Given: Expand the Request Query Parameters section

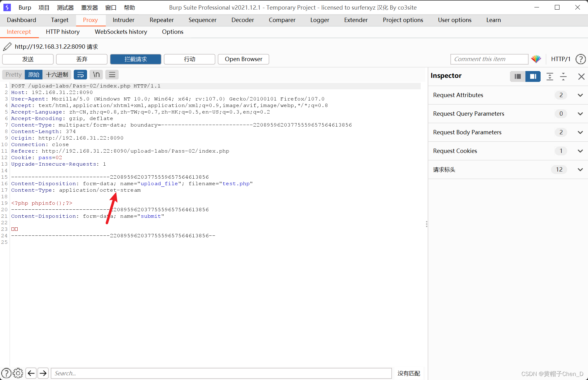Looking at the screenshot, I should (x=508, y=114).
